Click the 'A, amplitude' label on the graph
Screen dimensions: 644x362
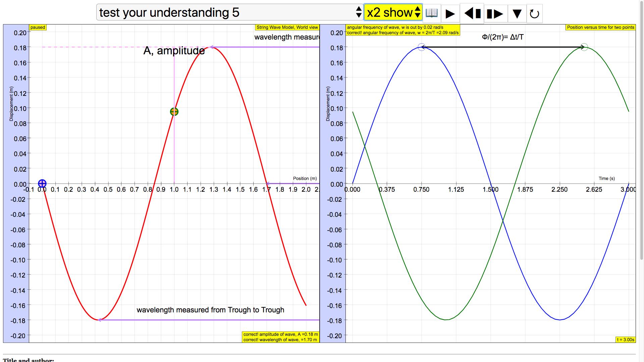click(174, 51)
